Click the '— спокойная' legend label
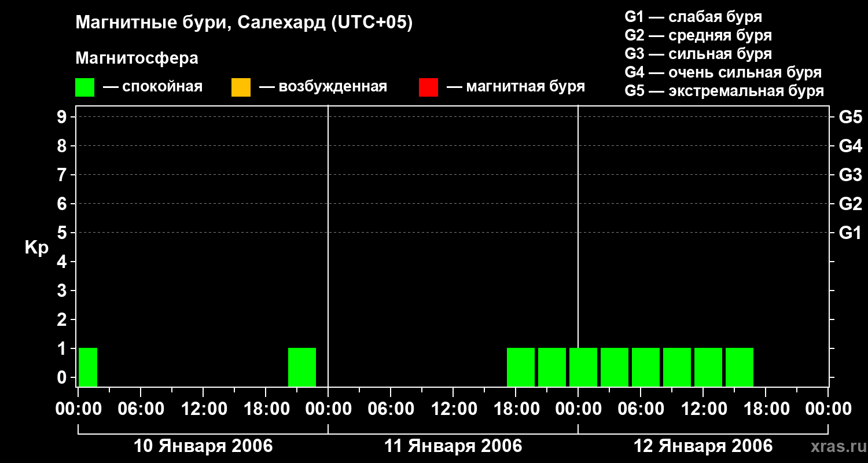Viewport: 868px width, 463px height. [x=153, y=87]
